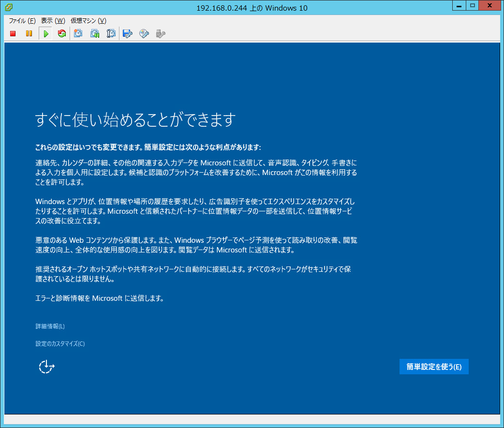Open the 表示 (W) menu
The width and height of the screenshot is (504, 428).
pos(53,21)
